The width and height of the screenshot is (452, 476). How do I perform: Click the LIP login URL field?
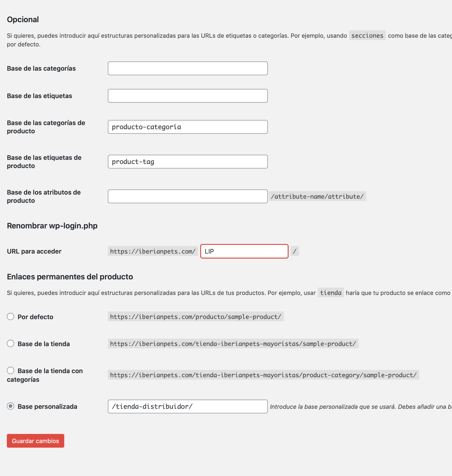244,251
